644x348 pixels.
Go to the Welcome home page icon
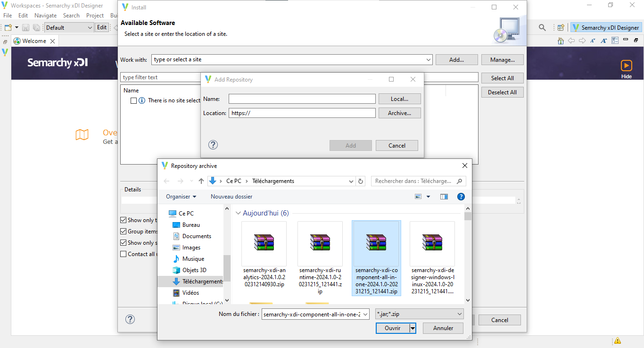[561, 41]
